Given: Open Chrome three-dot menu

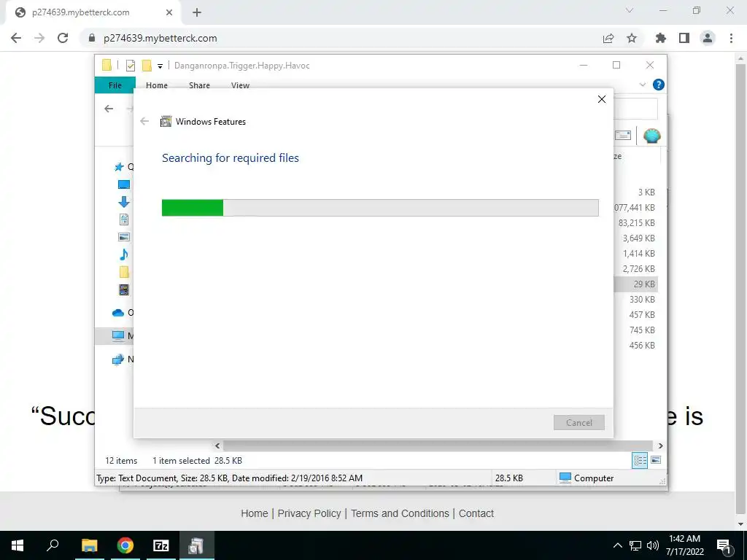Looking at the screenshot, I should pos(731,38).
